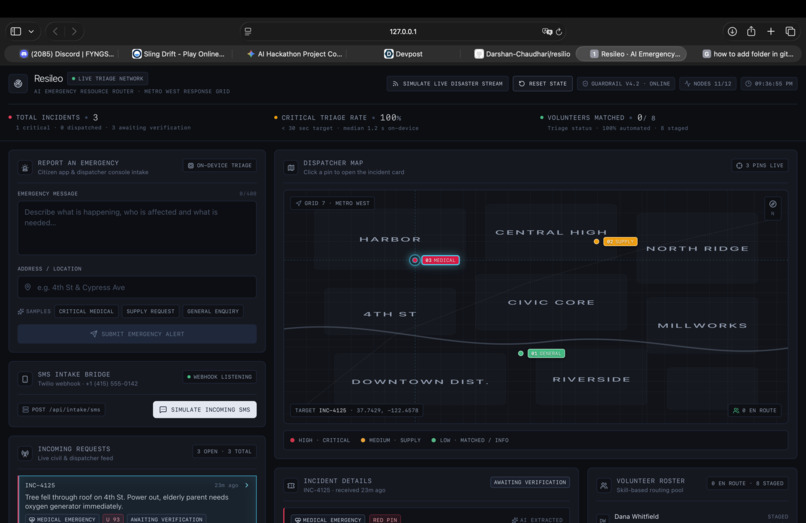
Task: Click Incoming Requests panel icon
Action: [x=25, y=454]
